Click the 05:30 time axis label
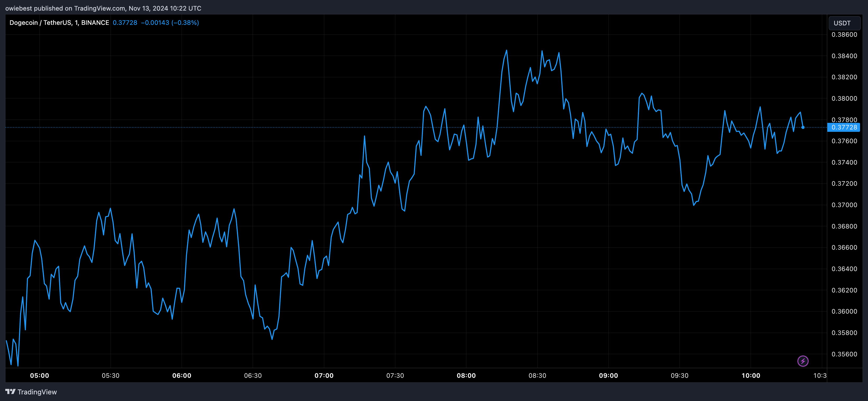 (x=110, y=375)
